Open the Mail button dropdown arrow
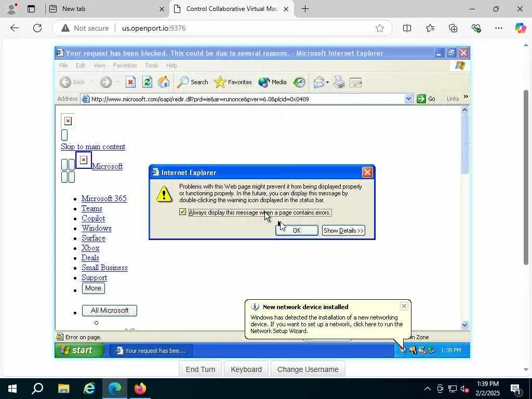Viewport: 532px width, 399px height. click(327, 83)
